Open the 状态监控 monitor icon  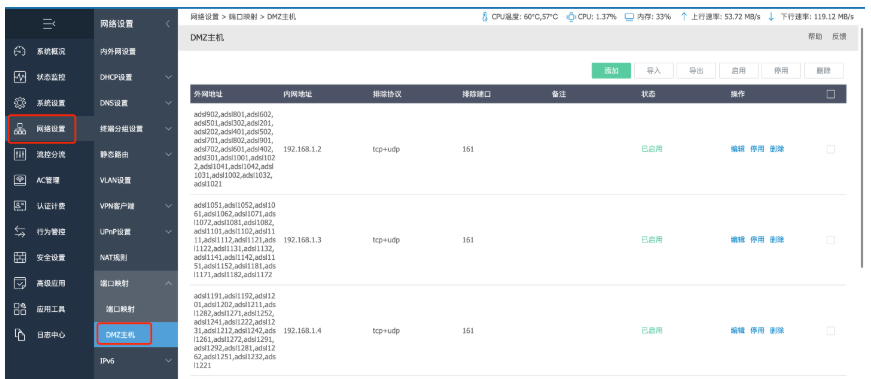click(x=20, y=77)
